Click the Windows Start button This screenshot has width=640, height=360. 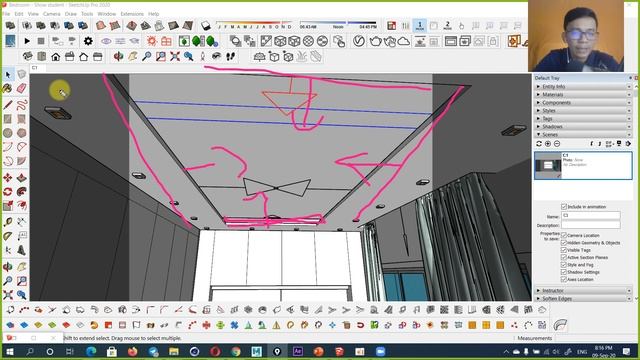coord(9,351)
